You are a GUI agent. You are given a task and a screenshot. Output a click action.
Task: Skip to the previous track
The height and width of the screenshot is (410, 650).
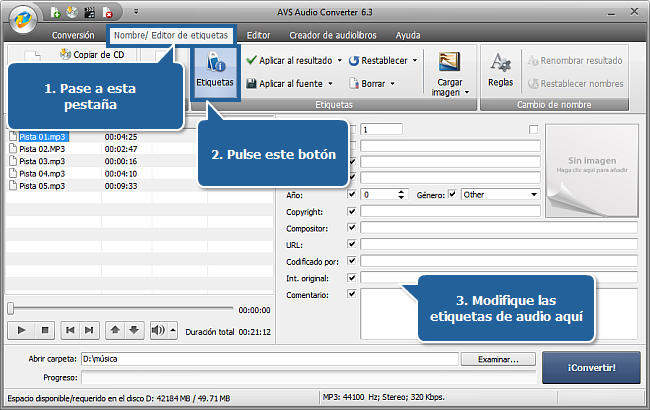tap(70, 329)
